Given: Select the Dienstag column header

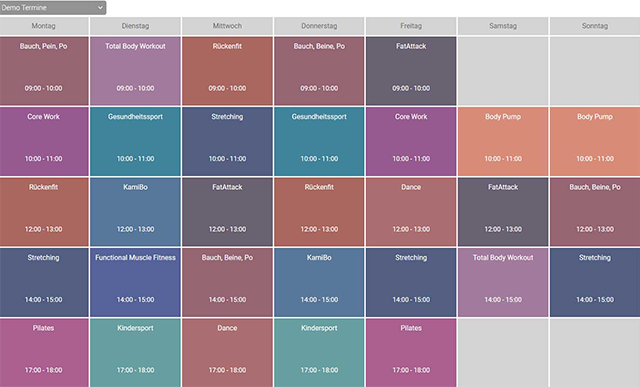Looking at the screenshot, I should 135,26.
